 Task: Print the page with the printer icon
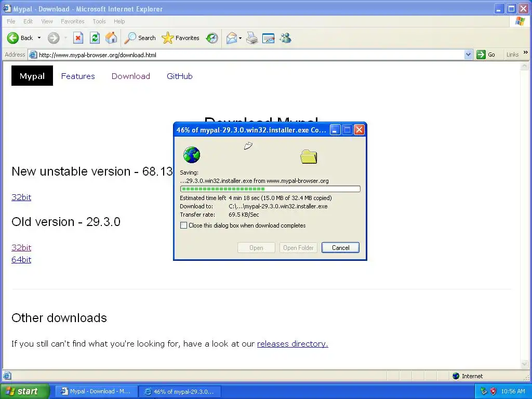click(252, 38)
